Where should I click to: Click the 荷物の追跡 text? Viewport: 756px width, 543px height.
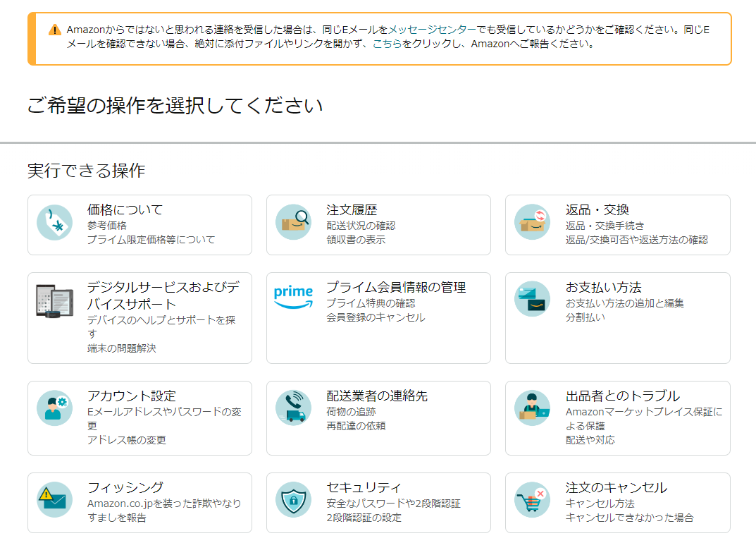(x=351, y=412)
